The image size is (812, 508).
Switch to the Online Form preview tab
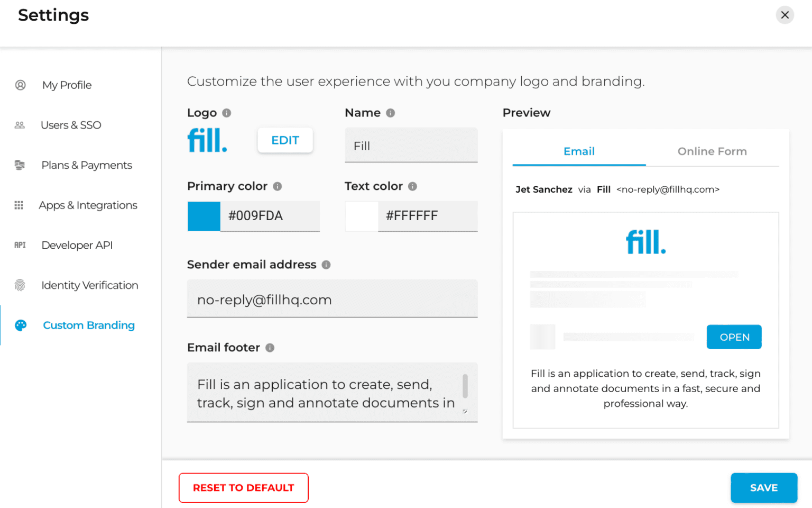pos(712,151)
